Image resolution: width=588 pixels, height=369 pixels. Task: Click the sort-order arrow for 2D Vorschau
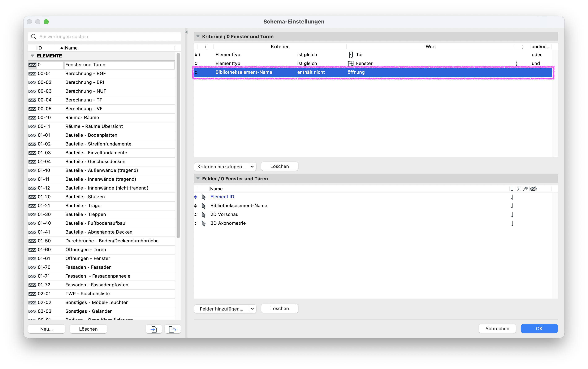512,214
